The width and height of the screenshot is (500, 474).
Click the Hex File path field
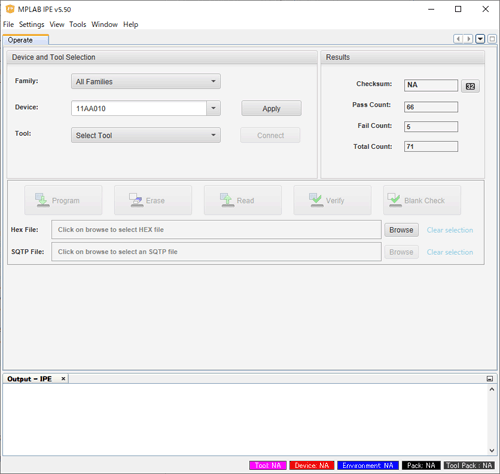point(216,229)
